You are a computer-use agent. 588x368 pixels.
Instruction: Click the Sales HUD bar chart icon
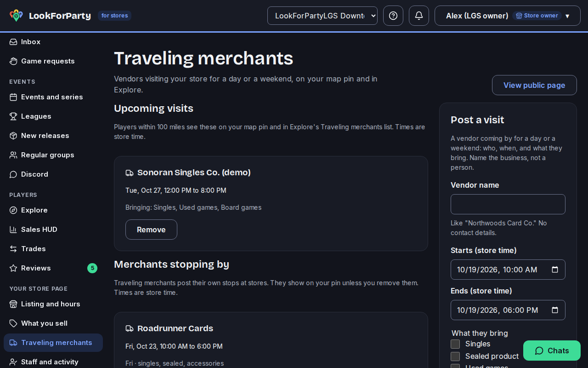pyautogui.click(x=13, y=230)
